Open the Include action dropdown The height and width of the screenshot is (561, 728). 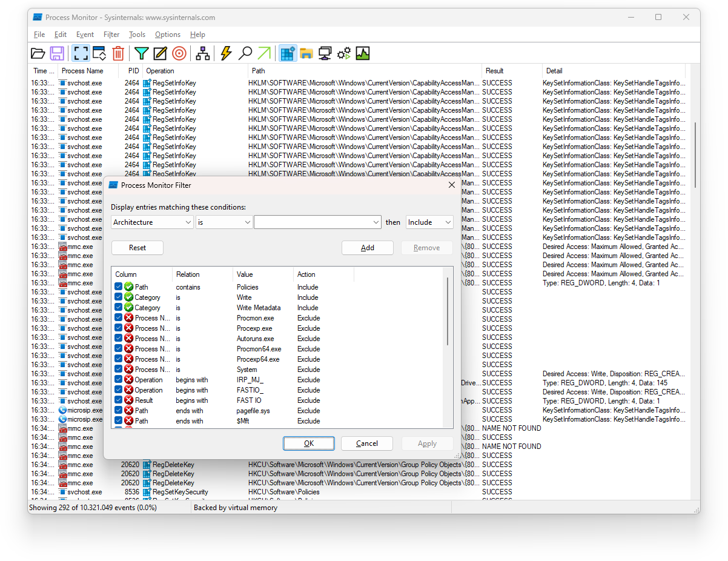click(x=429, y=222)
